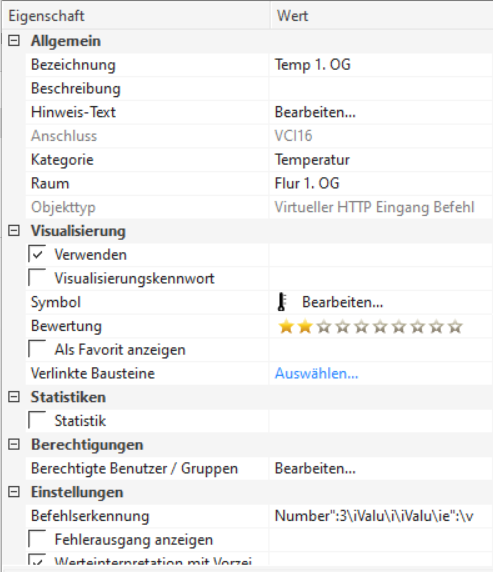Check Fehlerausgang anzeigen option
The height and width of the screenshot is (572, 493).
tap(37, 539)
